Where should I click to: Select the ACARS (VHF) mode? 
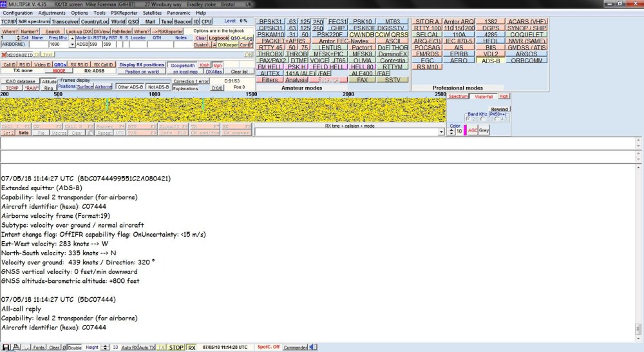click(526, 22)
